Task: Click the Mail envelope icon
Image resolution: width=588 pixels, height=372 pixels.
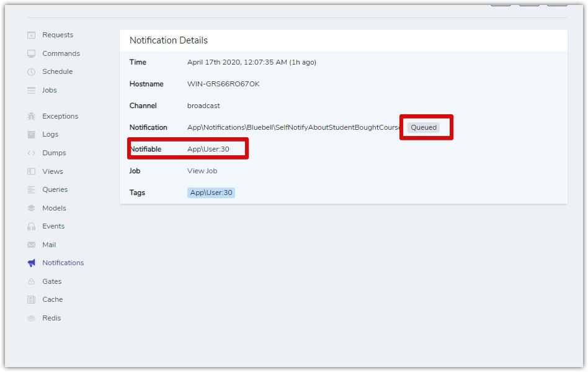Action: (x=31, y=245)
